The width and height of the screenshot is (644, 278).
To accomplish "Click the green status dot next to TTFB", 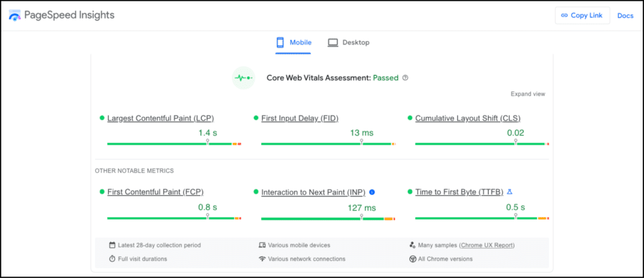I will (x=410, y=192).
